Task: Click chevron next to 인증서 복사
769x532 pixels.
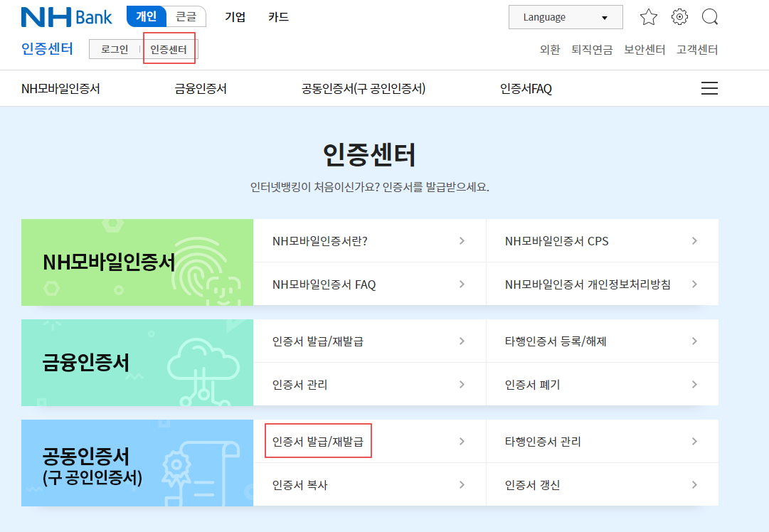Action: click(462, 484)
